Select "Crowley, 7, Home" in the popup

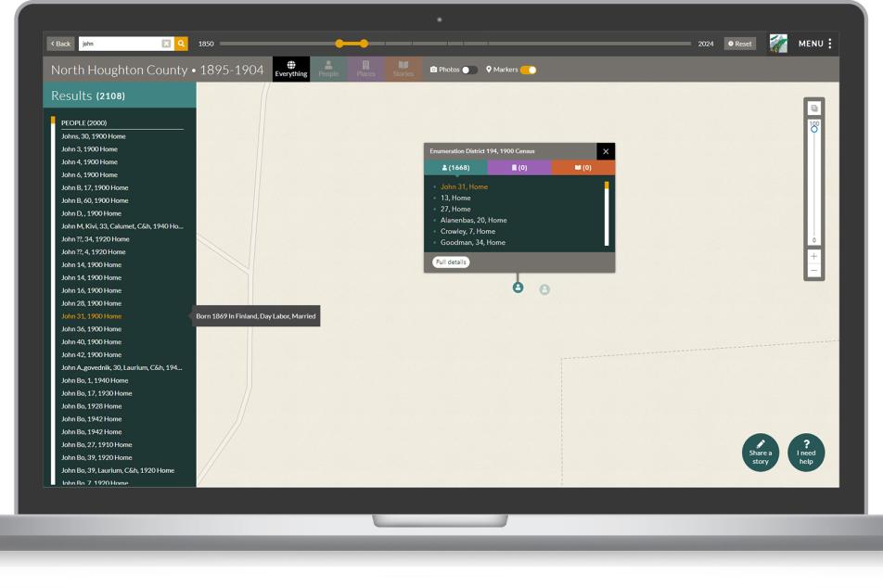(x=468, y=232)
